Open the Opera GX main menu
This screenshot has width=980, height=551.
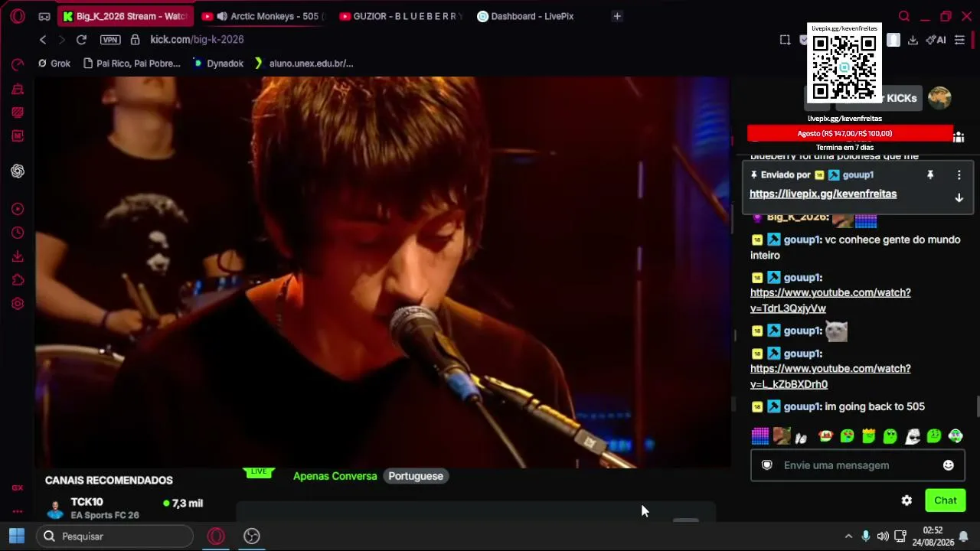pos(17,16)
